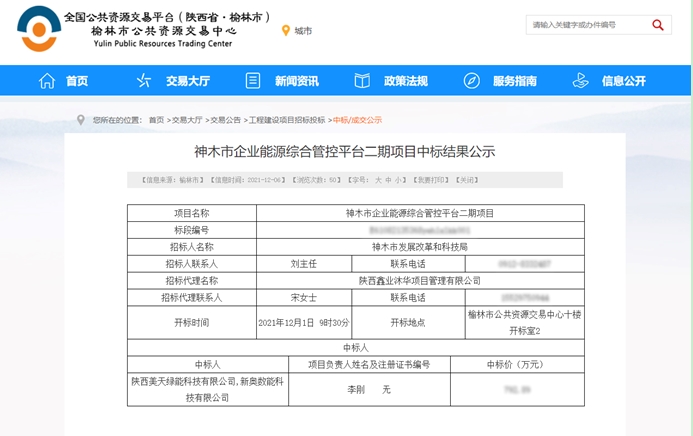Click the 开标地点 label cell
Screen dimensions: 693x436
[x=408, y=322]
